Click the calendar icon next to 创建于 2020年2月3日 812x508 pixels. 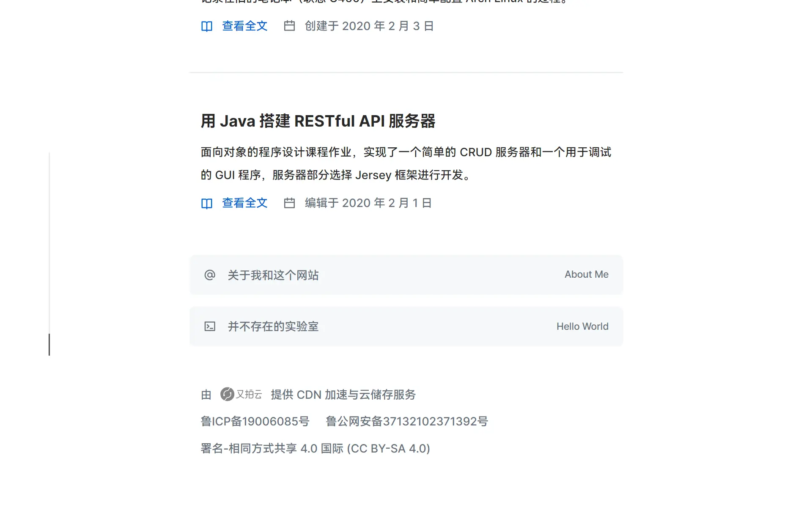pos(290,26)
